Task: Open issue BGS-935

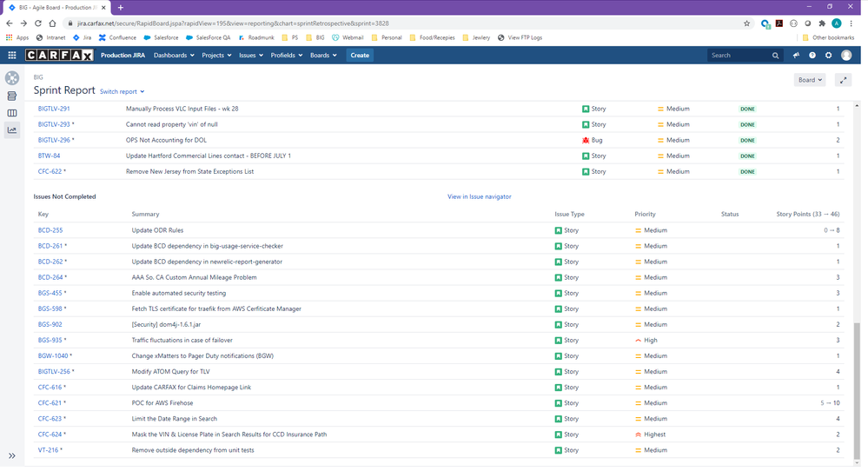Action: 50,341
